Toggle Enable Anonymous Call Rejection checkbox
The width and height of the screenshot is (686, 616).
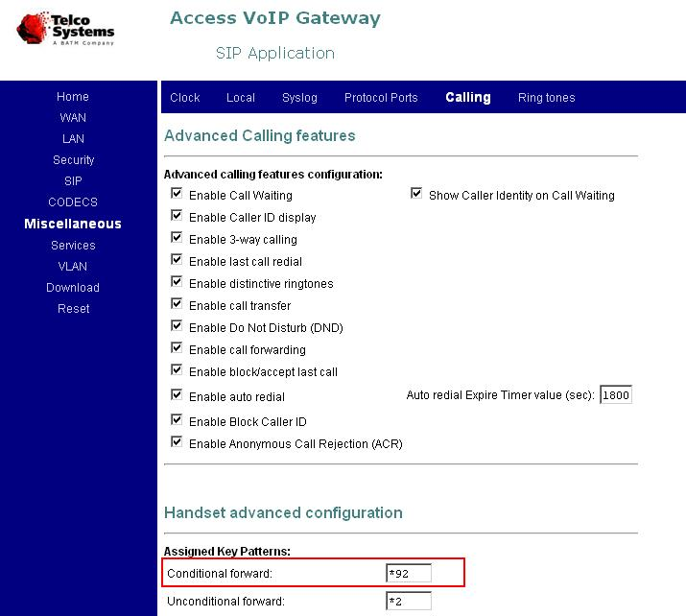point(177,442)
